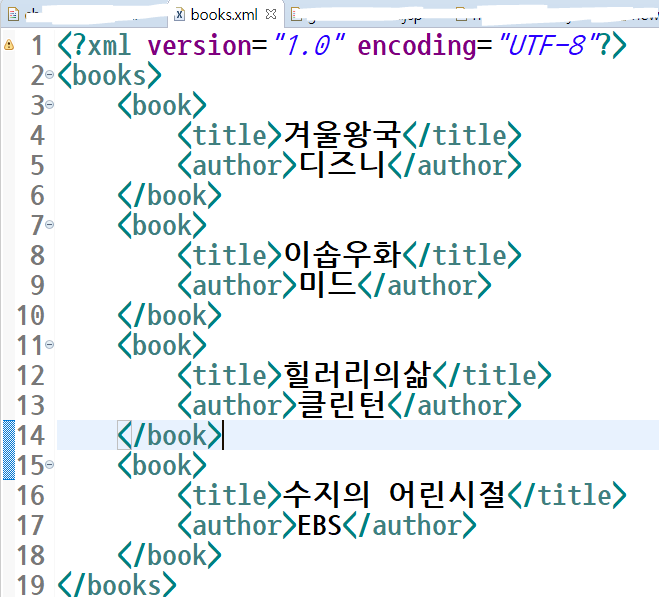Collapse the book element on line 15
This screenshot has height=597, width=659.
pyautogui.click(x=50, y=465)
